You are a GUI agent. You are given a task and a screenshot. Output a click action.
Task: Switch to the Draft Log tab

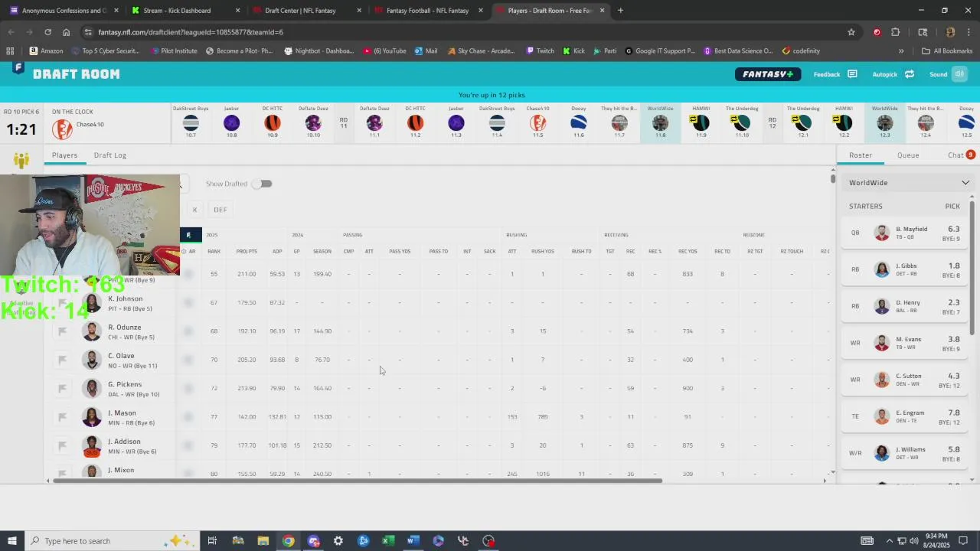coord(110,155)
